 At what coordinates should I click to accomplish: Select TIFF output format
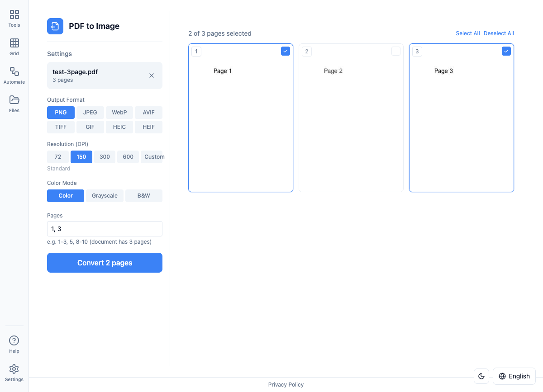(61, 127)
